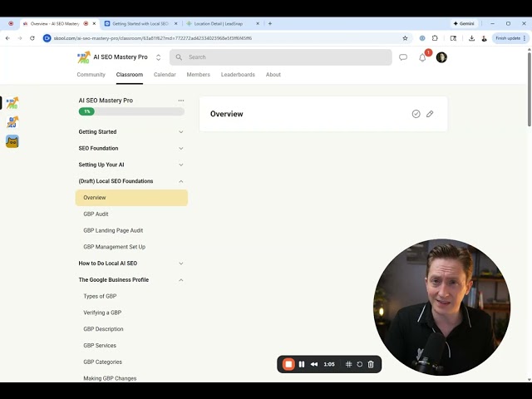Restart the recording with the circular arrow
This screenshot has height=399, width=532.
360,364
